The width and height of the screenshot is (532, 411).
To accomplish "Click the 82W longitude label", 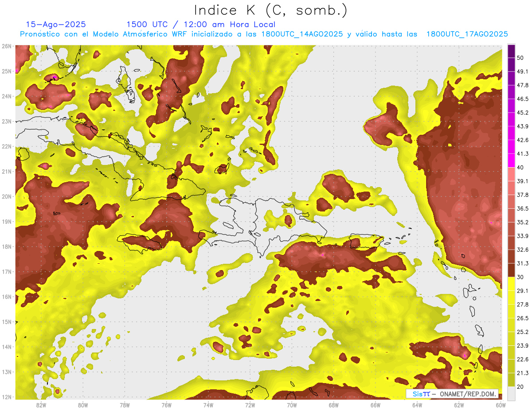I will click(x=41, y=405).
